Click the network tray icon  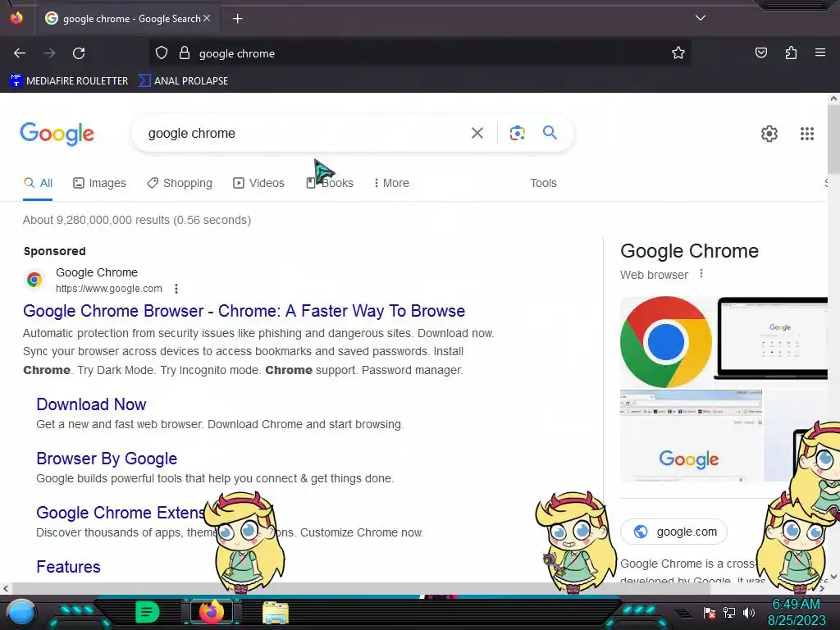pos(729,612)
